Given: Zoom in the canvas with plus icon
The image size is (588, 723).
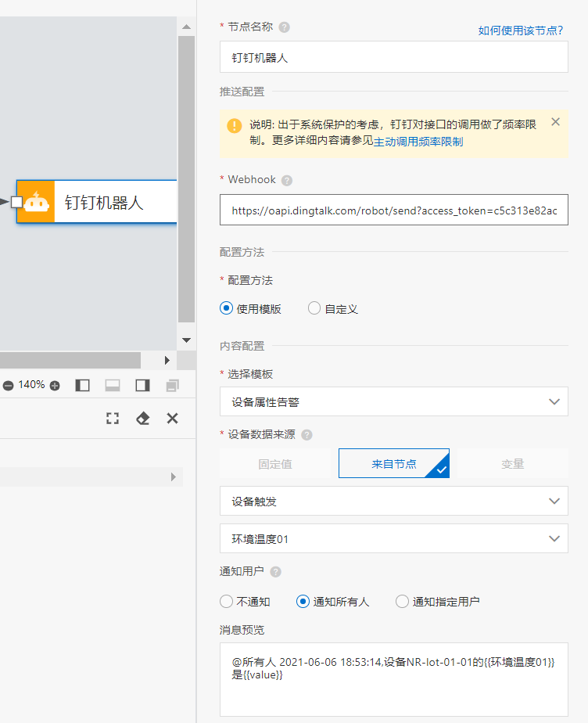Looking at the screenshot, I should point(55,386).
